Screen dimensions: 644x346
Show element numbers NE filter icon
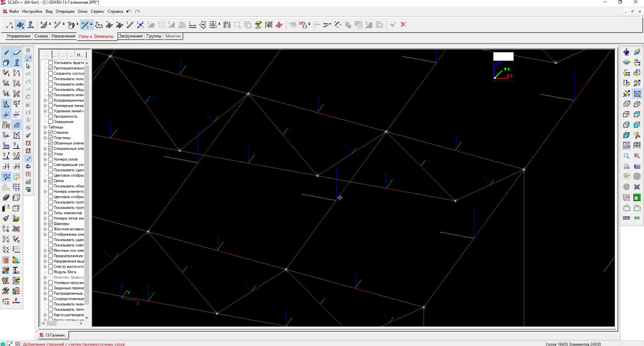(6, 83)
